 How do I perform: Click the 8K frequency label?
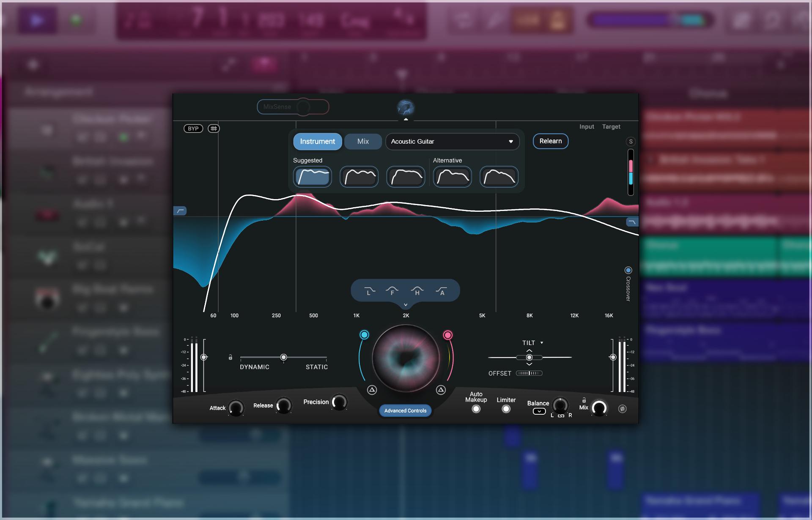[529, 315]
